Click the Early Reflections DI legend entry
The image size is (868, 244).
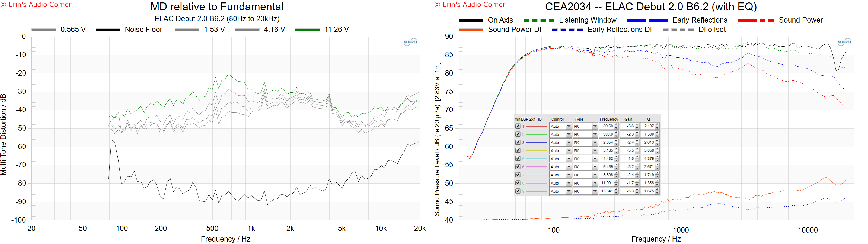(x=602, y=30)
